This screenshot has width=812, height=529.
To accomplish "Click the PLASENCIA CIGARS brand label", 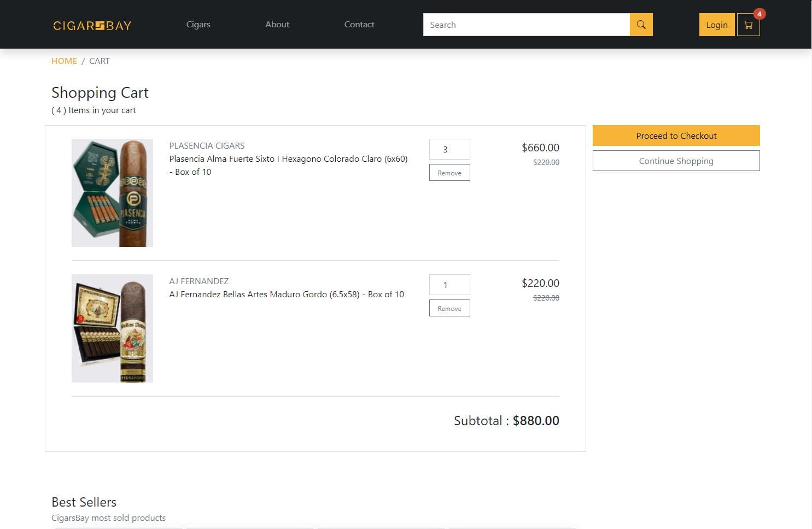I will coord(207,145).
